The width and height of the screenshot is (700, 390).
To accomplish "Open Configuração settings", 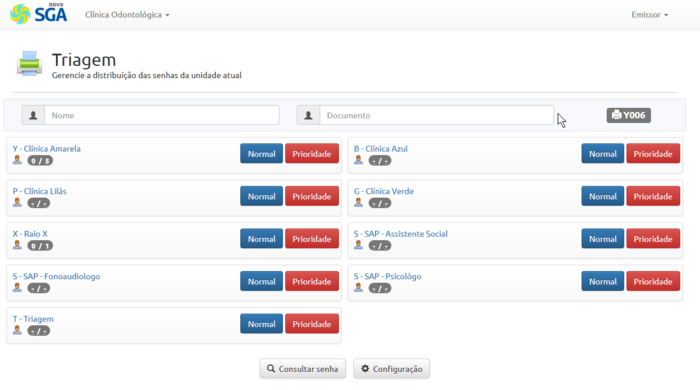I will point(392,369).
